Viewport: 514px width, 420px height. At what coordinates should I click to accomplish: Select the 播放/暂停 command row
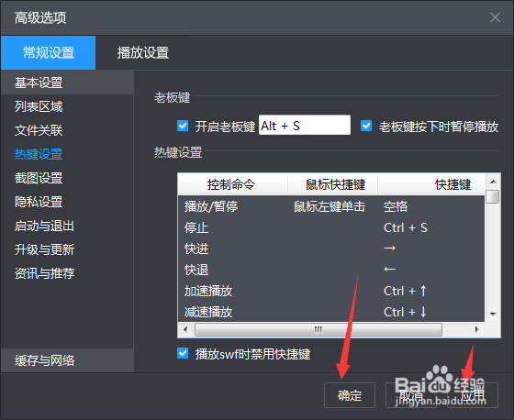tap(331, 206)
